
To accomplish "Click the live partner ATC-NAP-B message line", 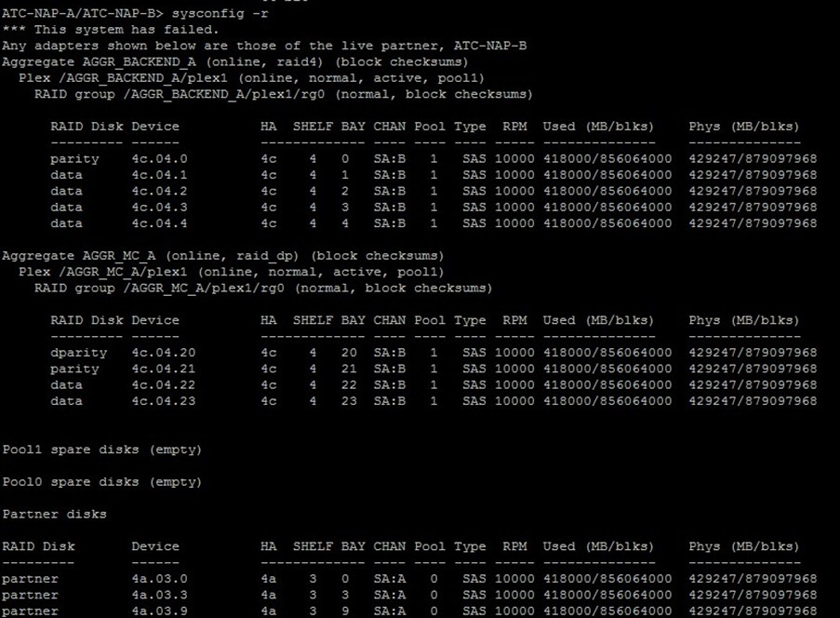I will pyautogui.click(x=265, y=46).
